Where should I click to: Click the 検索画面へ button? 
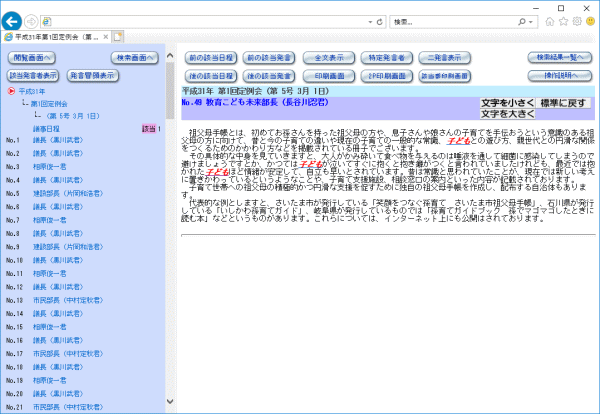click(135, 58)
